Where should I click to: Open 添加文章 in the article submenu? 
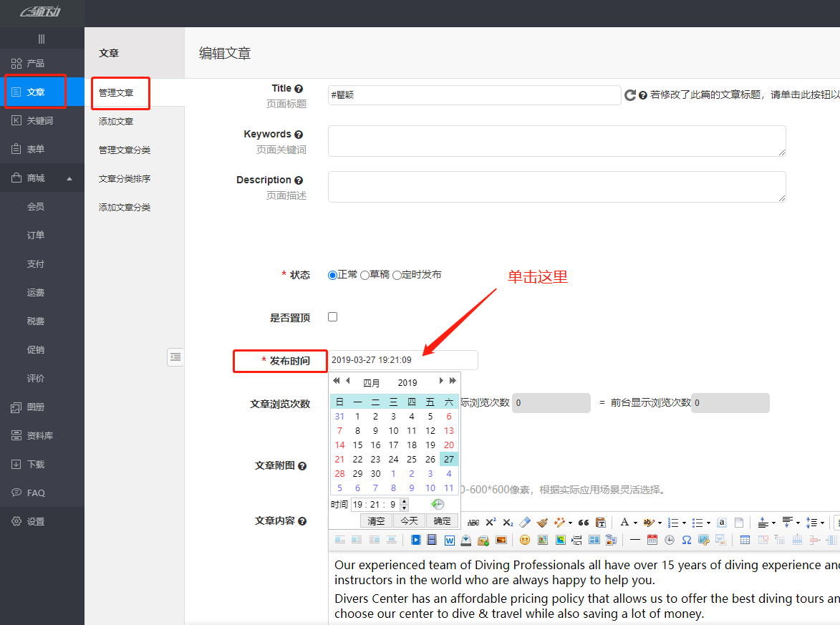click(x=116, y=122)
